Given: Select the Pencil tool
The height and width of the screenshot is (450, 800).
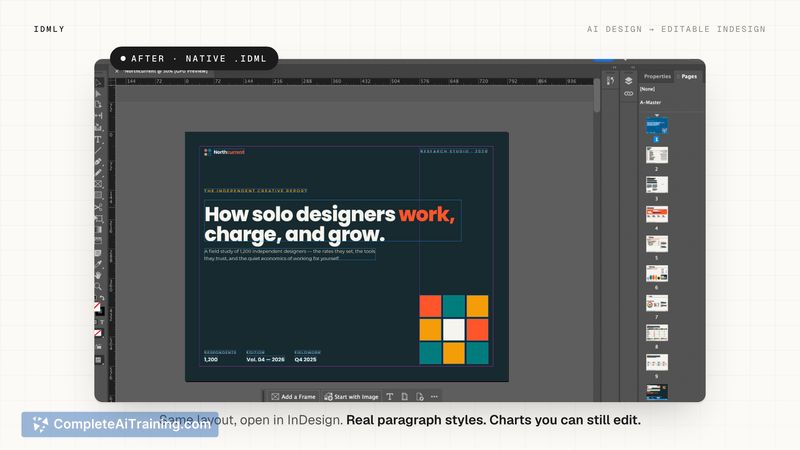Looking at the screenshot, I should point(98,173).
